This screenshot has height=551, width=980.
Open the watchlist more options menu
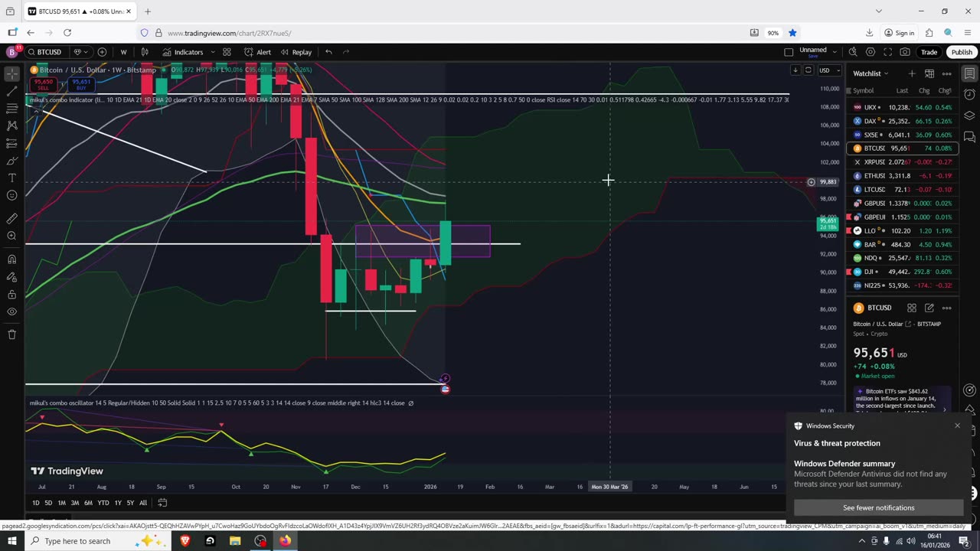[947, 73]
